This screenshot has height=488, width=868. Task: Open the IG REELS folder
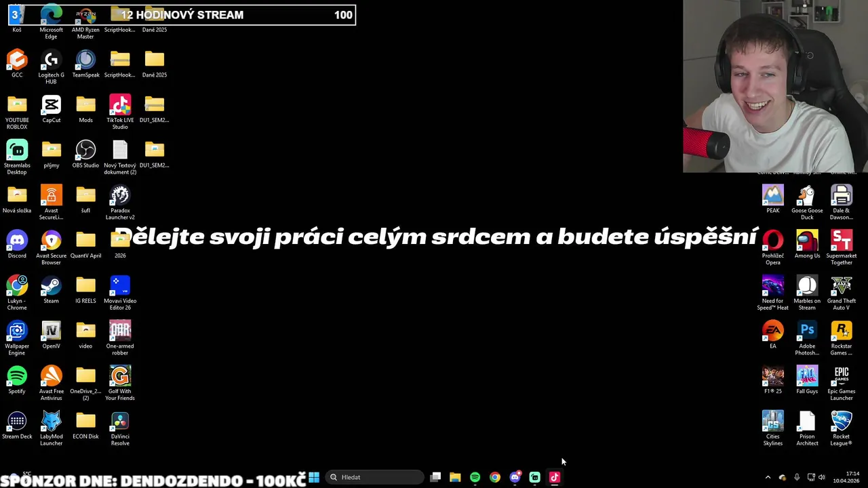(85, 289)
